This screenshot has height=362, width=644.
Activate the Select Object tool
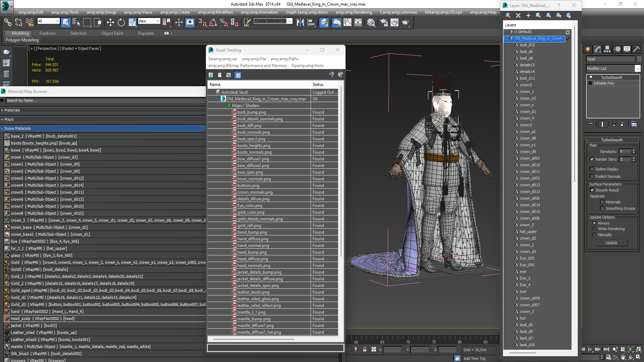pyautogui.click(x=66, y=22)
